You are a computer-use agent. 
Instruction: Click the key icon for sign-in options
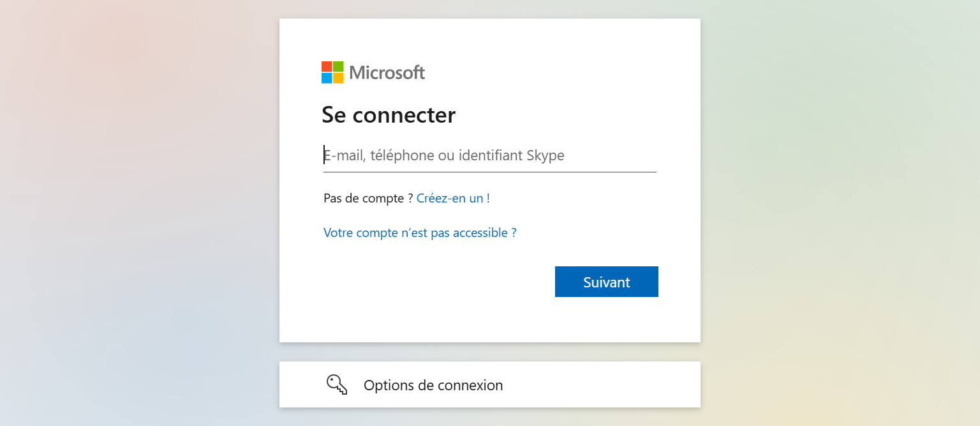tap(337, 384)
